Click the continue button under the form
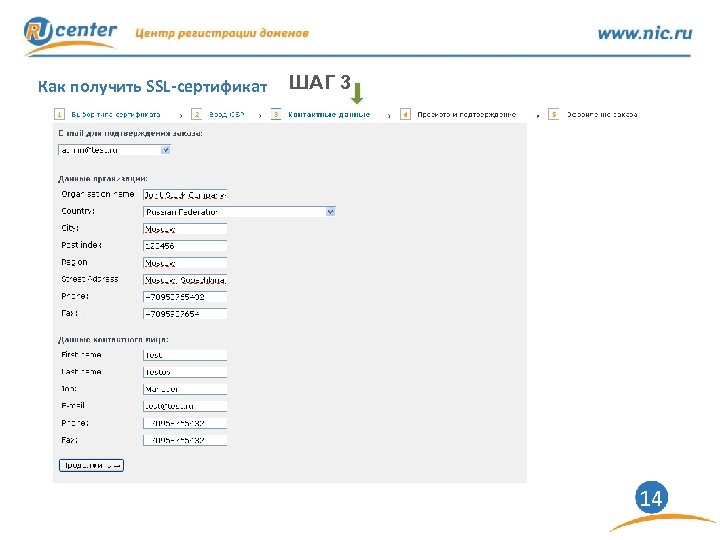 (x=91, y=465)
